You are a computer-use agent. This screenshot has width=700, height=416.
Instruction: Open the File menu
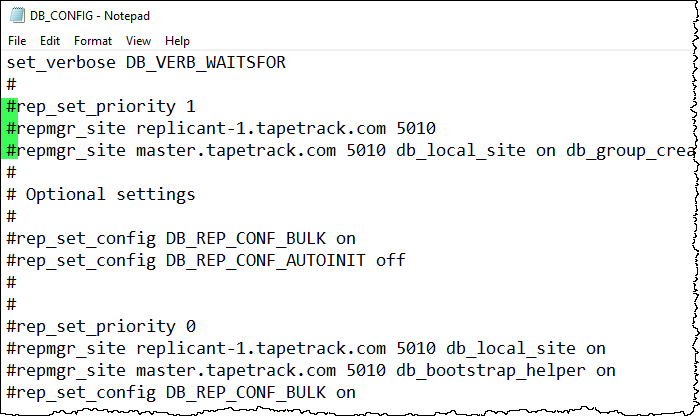pyautogui.click(x=17, y=41)
